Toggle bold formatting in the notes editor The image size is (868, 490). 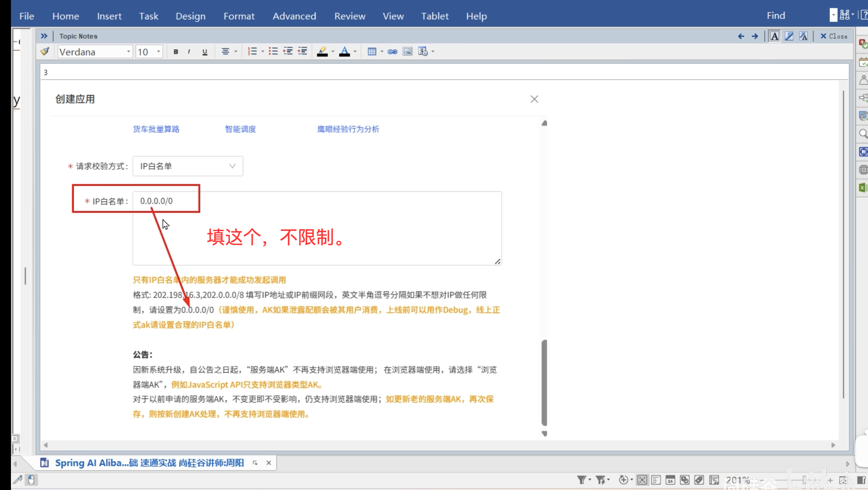[176, 51]
